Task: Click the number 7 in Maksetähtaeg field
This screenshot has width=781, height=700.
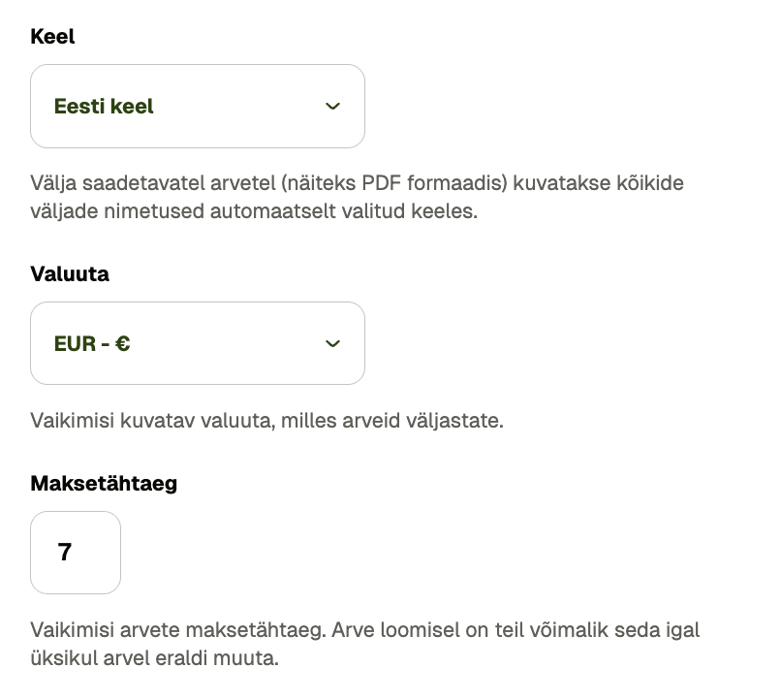Action: [65, 553]
